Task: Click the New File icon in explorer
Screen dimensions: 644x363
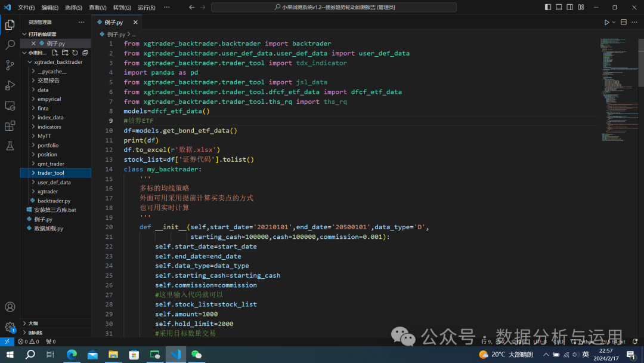Action: pyautogui.click(x=55, y=53)
